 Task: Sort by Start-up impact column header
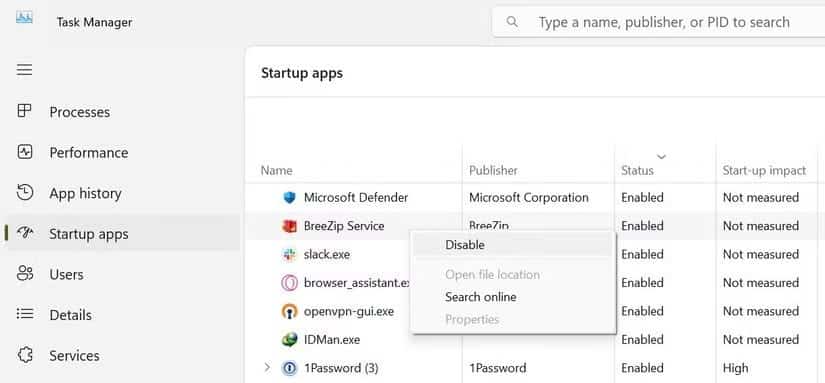[x=764, y=170]
